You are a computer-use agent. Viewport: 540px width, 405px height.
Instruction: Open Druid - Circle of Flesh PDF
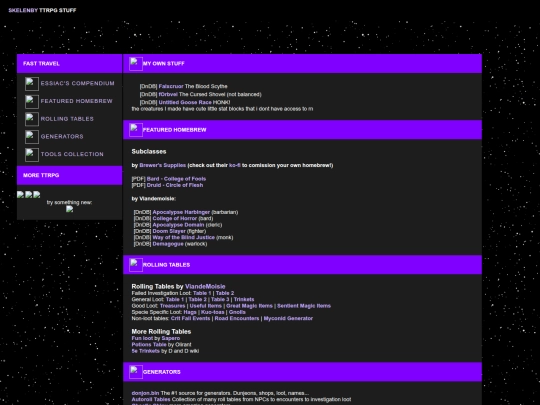(175, 185)
